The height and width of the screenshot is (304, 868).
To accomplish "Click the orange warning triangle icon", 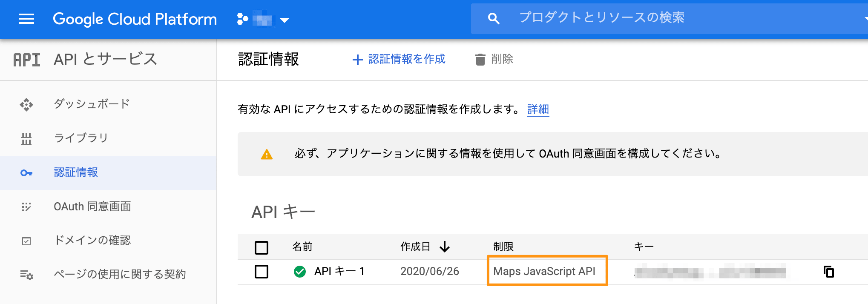I will (x=267, y=154).
